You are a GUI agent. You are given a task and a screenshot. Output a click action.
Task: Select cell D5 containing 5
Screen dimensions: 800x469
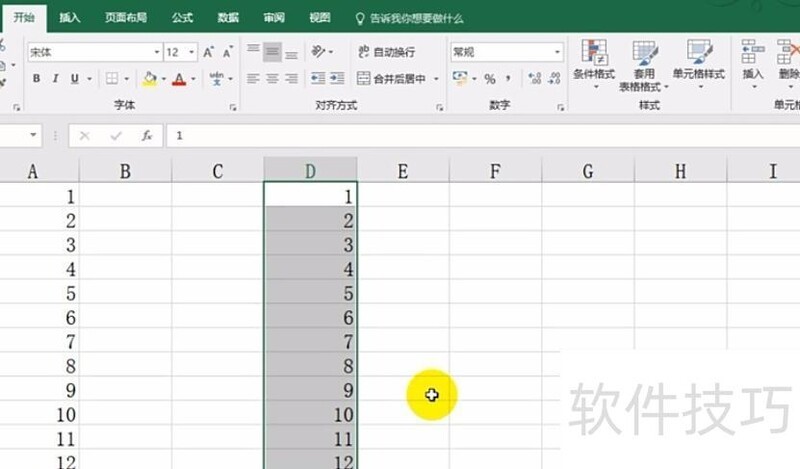[x=310, y=293]
